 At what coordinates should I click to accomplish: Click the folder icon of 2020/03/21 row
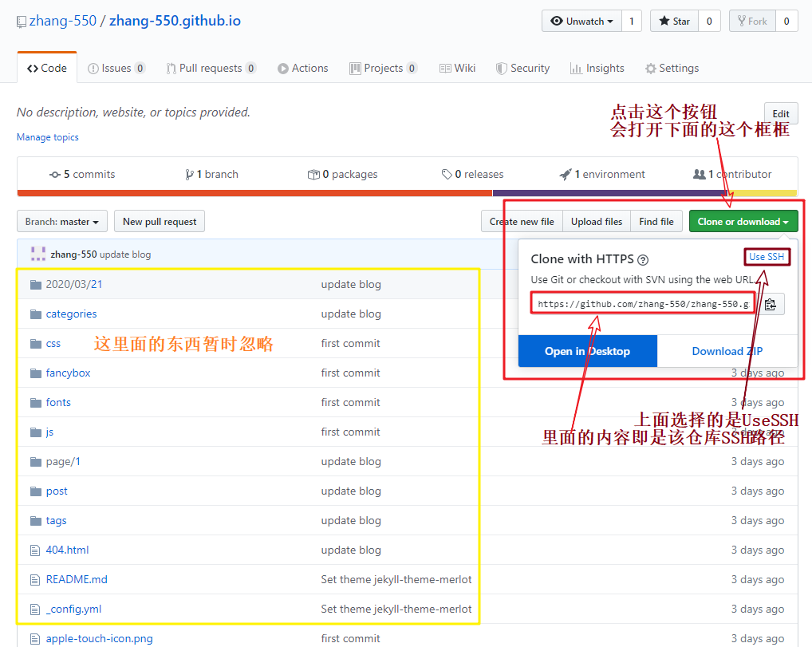[36, 284]
